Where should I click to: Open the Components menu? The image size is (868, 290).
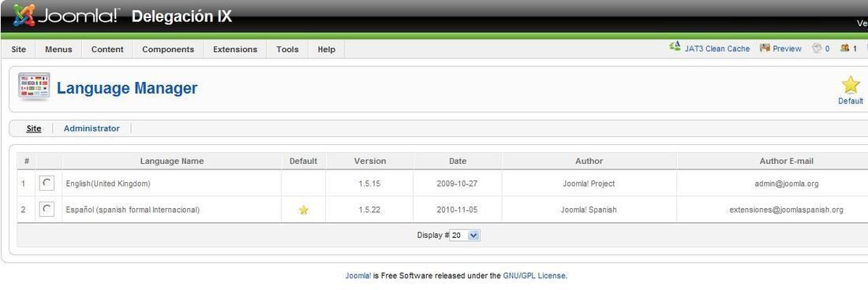pos(168,49)
